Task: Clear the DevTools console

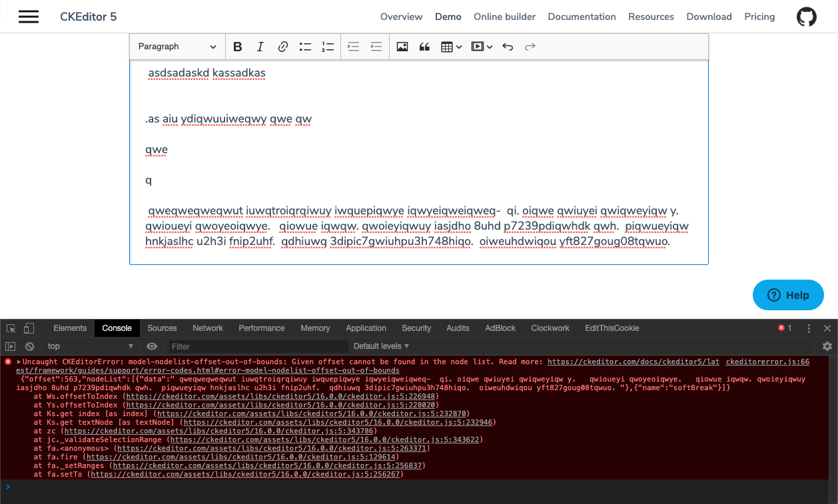Action: coord(28,346)
